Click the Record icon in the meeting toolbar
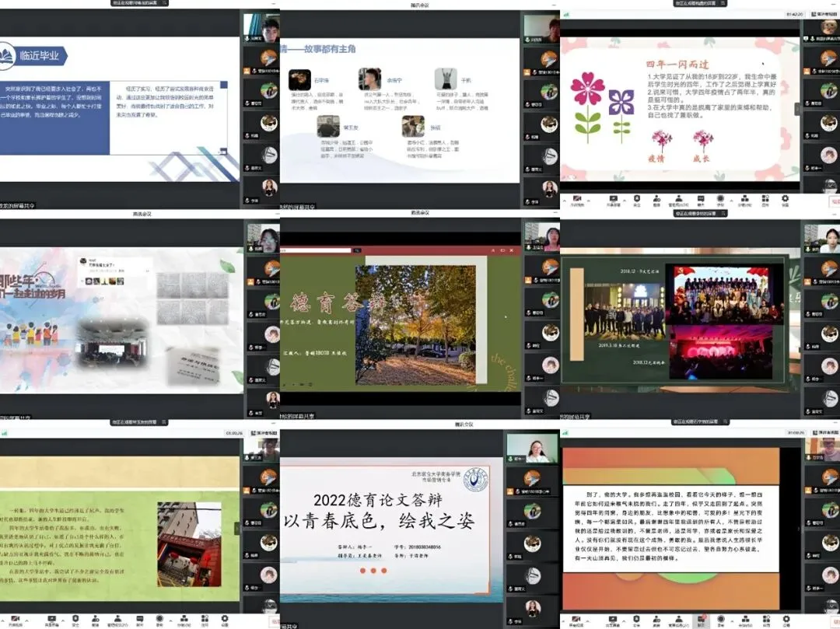This screenshot has height=629, width=840. coord(160,618)
